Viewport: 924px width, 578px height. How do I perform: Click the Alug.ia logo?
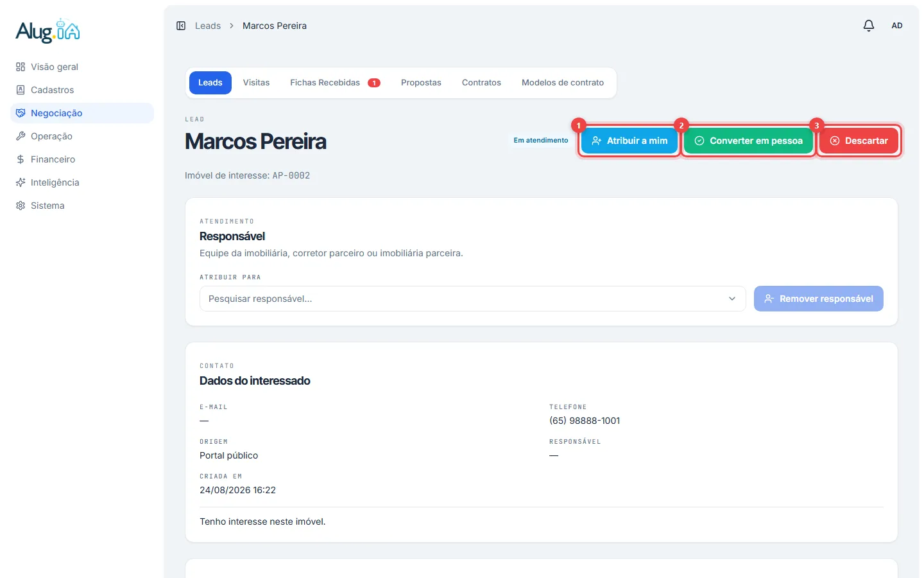47,31
